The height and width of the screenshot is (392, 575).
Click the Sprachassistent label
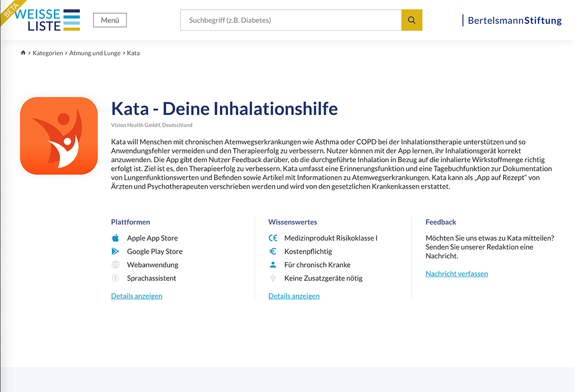tap(152, 278)
